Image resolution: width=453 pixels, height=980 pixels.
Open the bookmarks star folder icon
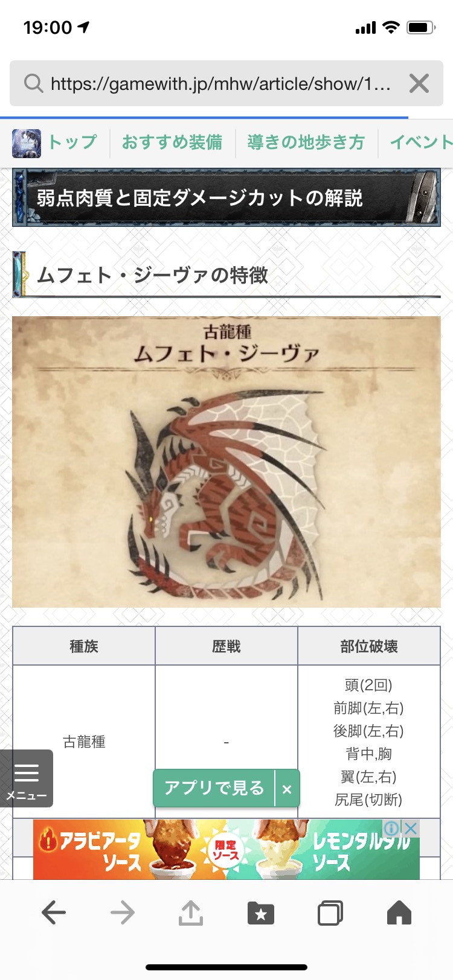[x=261, y=913]
